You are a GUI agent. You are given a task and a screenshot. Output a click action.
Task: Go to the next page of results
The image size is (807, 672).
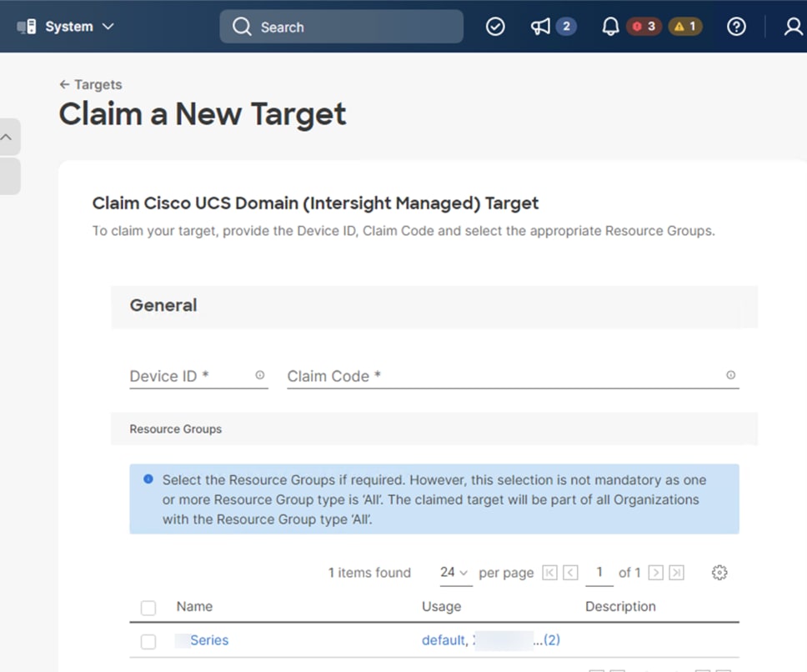tap(655, 572)
